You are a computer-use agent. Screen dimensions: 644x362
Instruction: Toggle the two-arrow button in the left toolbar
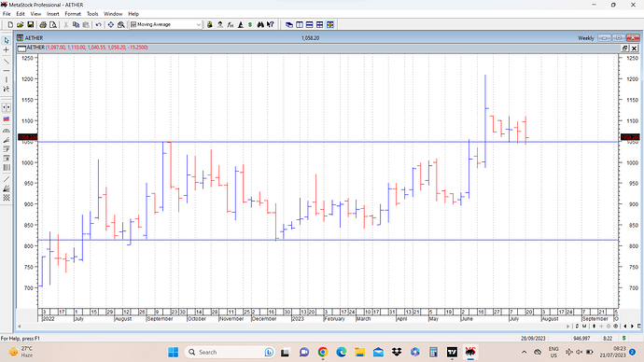7,107
